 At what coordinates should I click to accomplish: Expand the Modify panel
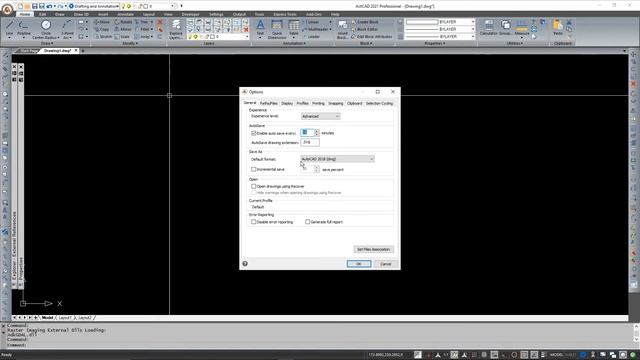click(x=130, y=43)
